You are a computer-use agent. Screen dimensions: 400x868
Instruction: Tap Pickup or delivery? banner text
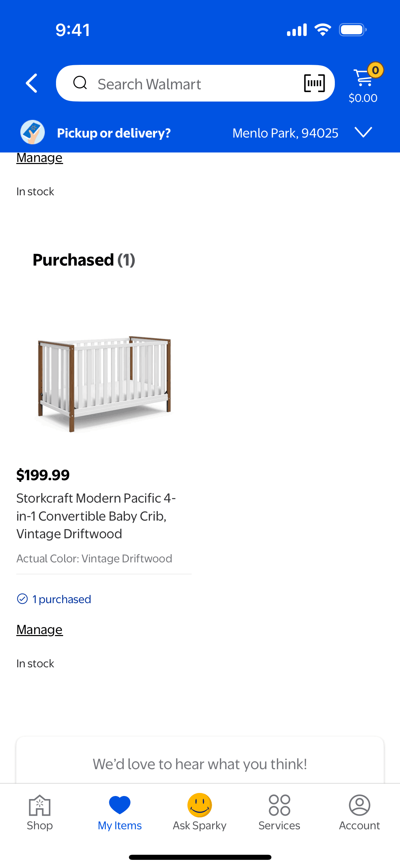[x=114, y=133]
